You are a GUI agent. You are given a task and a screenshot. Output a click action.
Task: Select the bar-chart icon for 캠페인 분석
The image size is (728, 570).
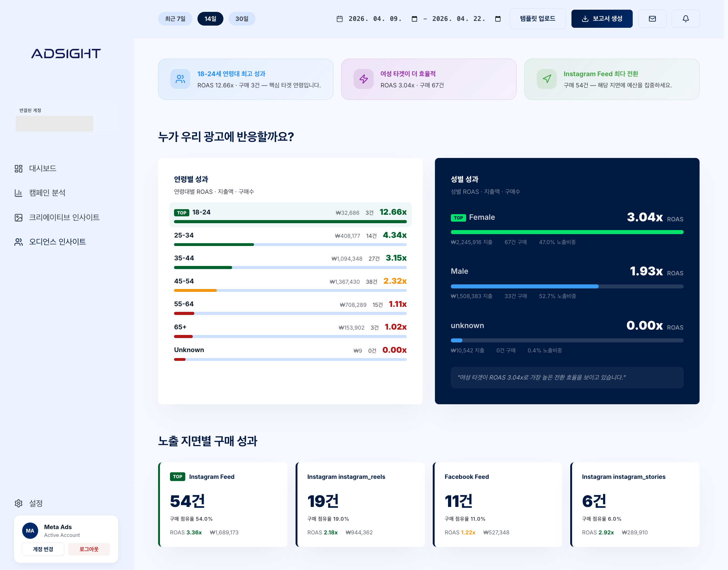pyautogui.click(x=18, y=193)
